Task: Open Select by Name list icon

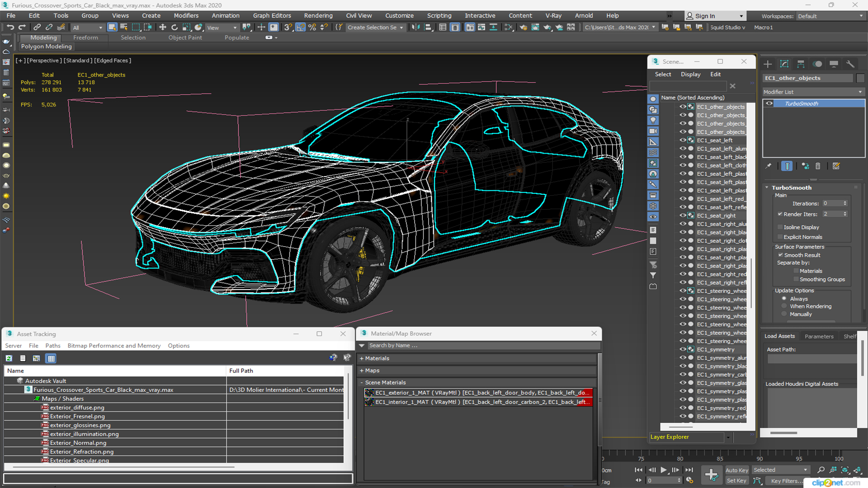Action: (124, 28)
